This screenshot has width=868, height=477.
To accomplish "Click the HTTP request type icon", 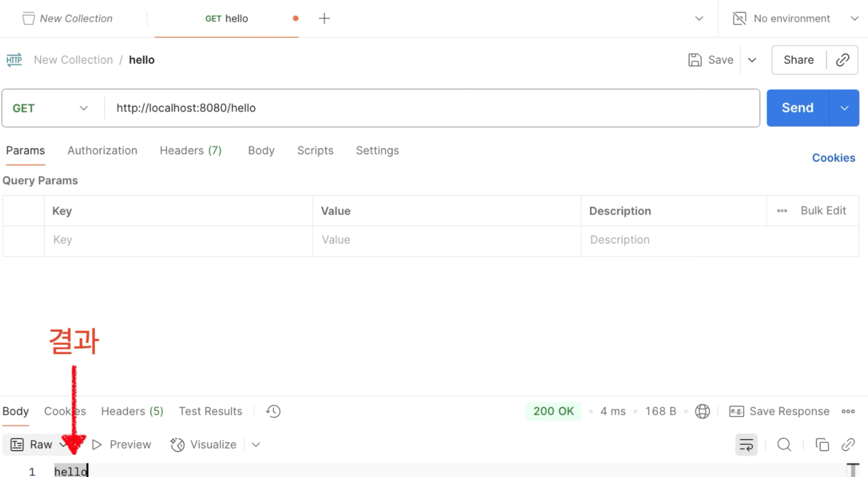I will 14,60.
